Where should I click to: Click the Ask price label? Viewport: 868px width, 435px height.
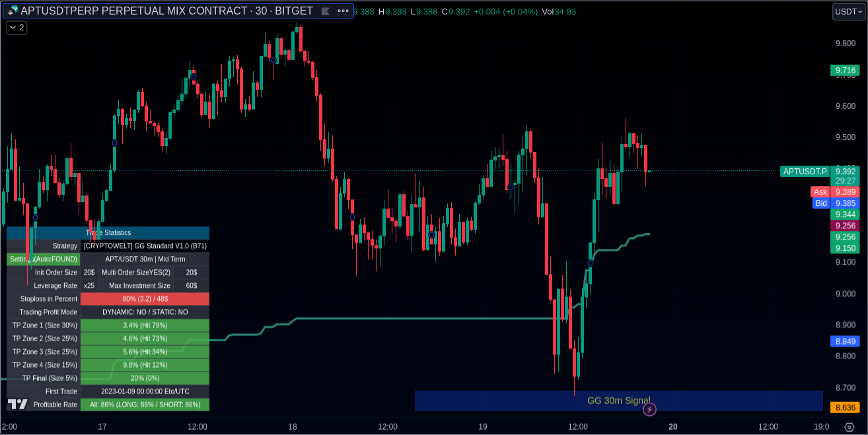pyautogui.click(x=820, y=192)
